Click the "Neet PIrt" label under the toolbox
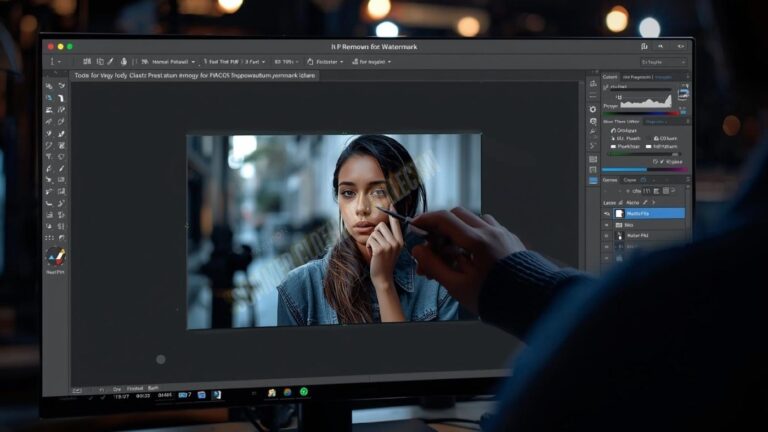 point(55,272)
